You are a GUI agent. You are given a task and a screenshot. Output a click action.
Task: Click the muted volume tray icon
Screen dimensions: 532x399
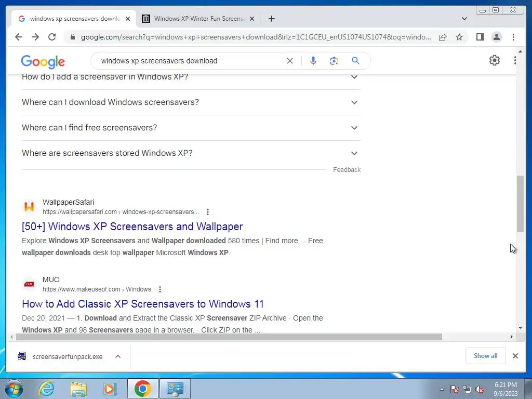tap(480, 389)
